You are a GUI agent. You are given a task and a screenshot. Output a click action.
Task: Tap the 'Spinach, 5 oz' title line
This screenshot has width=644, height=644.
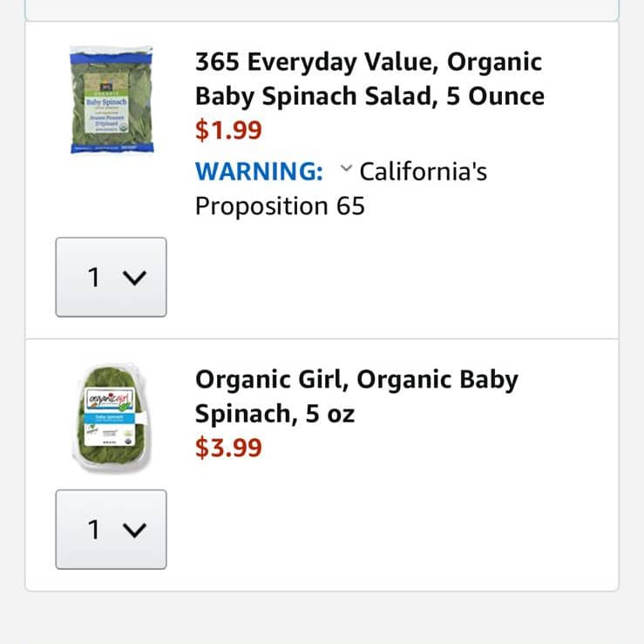coord(275,414)
